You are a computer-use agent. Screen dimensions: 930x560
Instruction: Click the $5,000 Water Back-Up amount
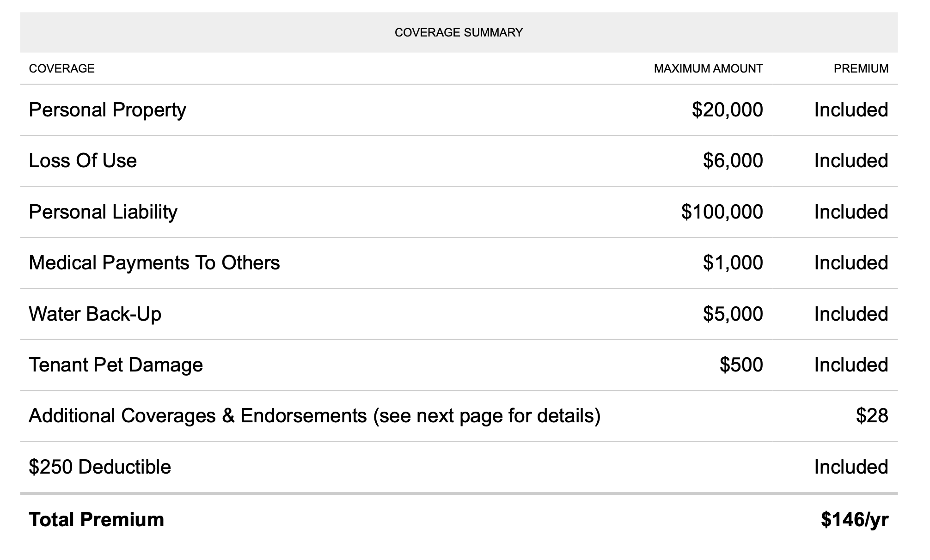pos(733,314)
